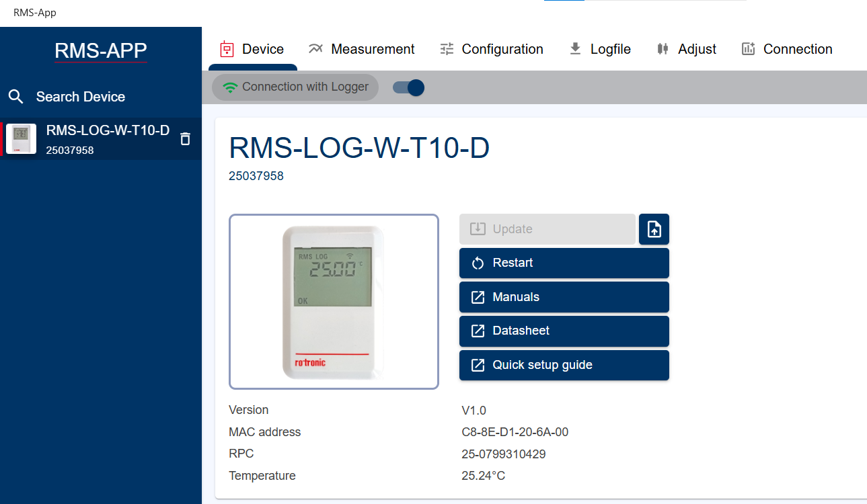
Task: Click the Configuration sliders icon
Action: (447, 49)
